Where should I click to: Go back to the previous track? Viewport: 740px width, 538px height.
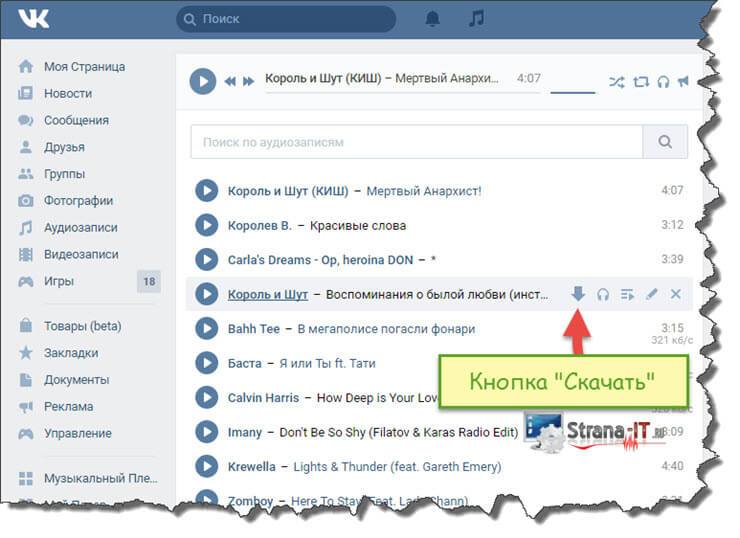(230, 81)
